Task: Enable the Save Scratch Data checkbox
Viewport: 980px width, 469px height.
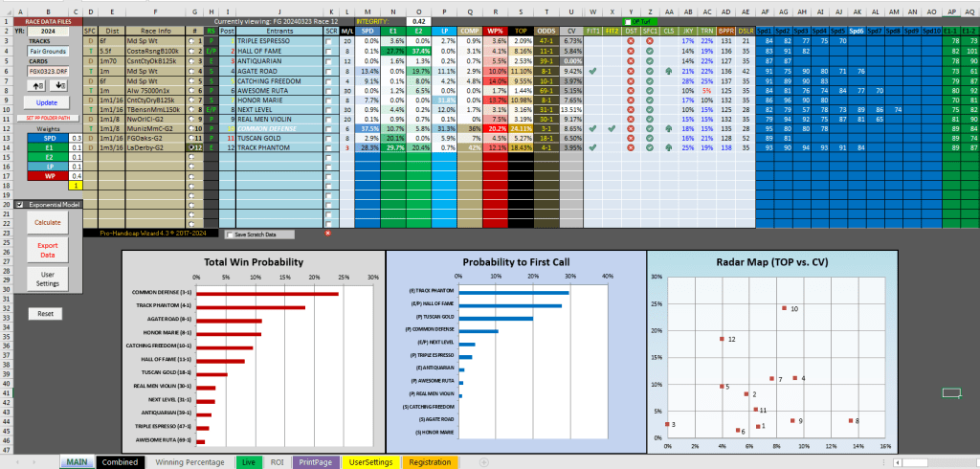Action: pos(230,234)
